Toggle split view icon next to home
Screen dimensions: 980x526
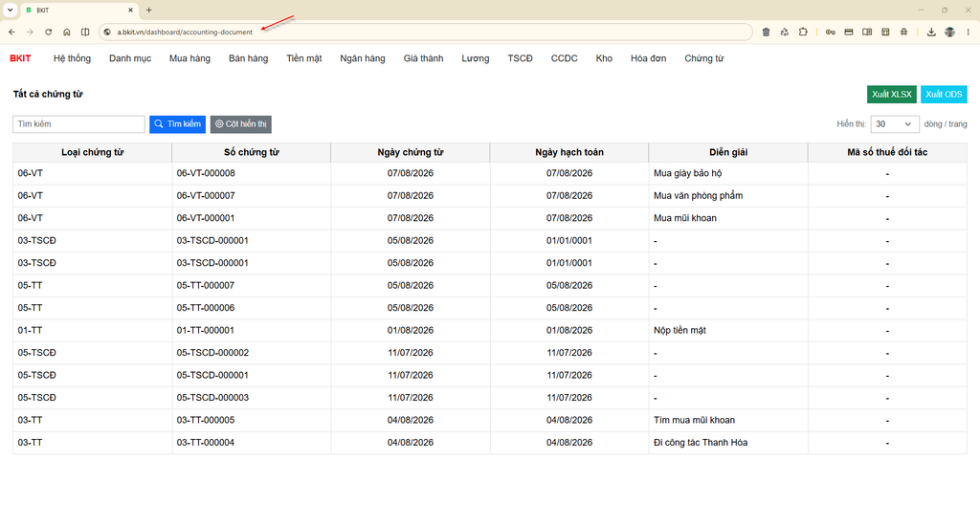[x=85, y=32]
